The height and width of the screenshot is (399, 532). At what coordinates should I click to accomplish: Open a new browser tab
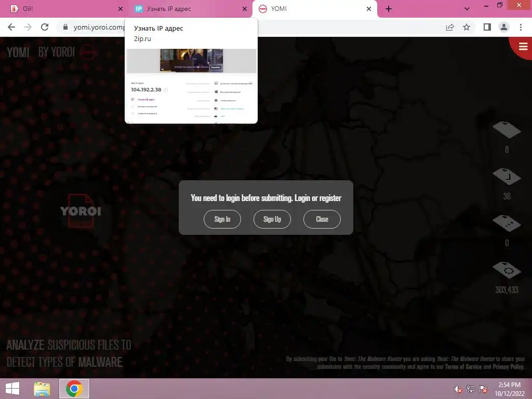coord(389,9)
